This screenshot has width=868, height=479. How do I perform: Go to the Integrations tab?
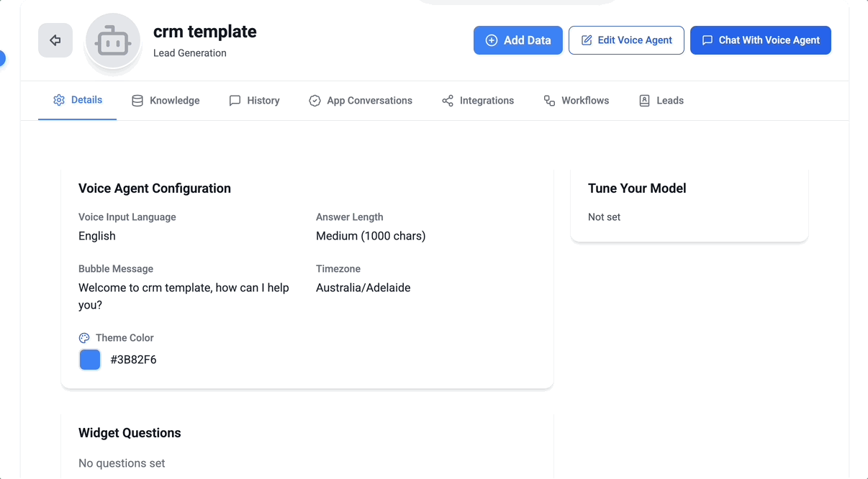pos(487,101)
